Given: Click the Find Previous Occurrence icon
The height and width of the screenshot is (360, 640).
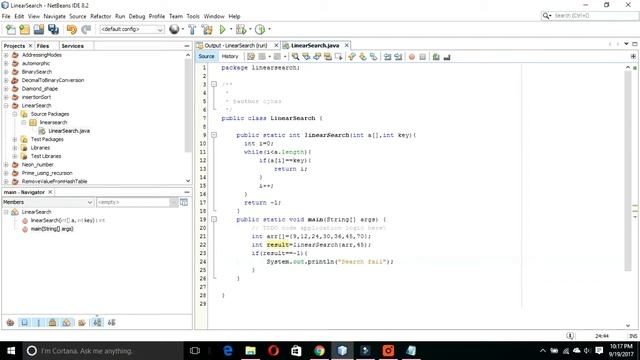Looking at the screenshot, I should coord(306,57).
